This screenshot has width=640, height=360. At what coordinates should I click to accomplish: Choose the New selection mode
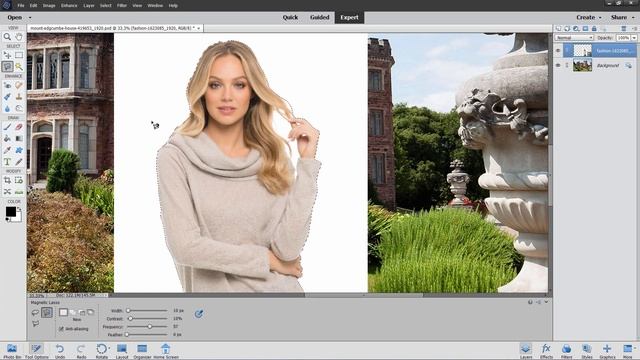(63, 312)
